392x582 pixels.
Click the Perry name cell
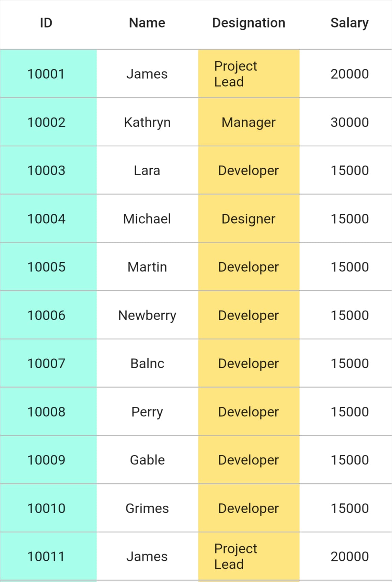147,412
